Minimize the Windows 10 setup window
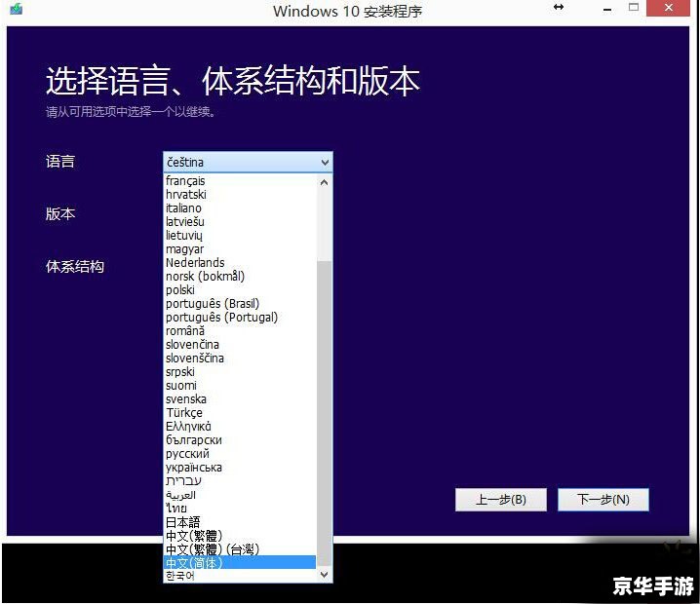The image size is (700, 604). coord(607,9)
